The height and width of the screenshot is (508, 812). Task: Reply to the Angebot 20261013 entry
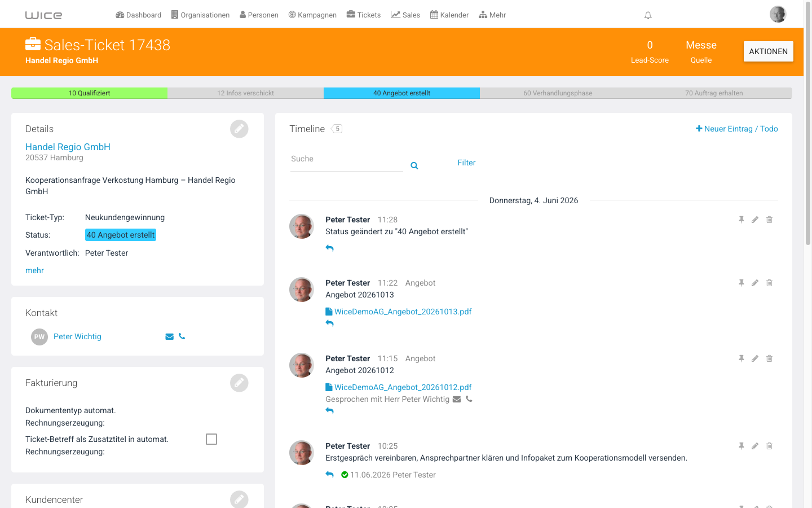tap(330, 323)
